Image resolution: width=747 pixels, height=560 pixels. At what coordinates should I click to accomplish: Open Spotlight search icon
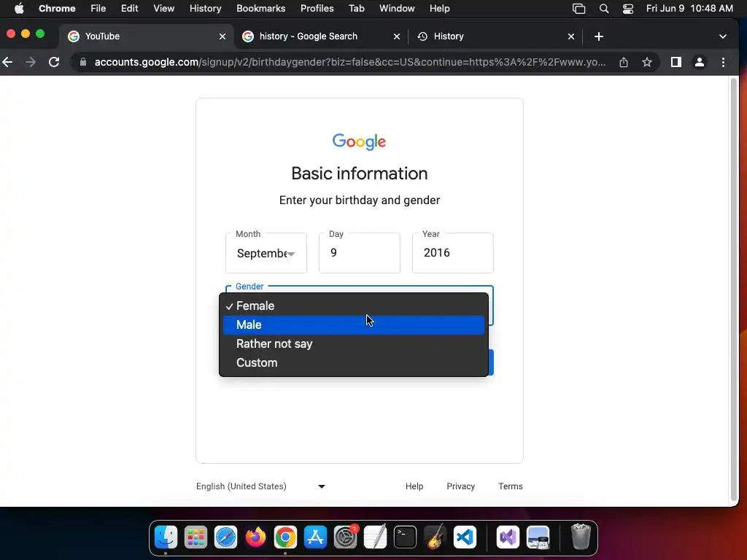tap(603, 8)
